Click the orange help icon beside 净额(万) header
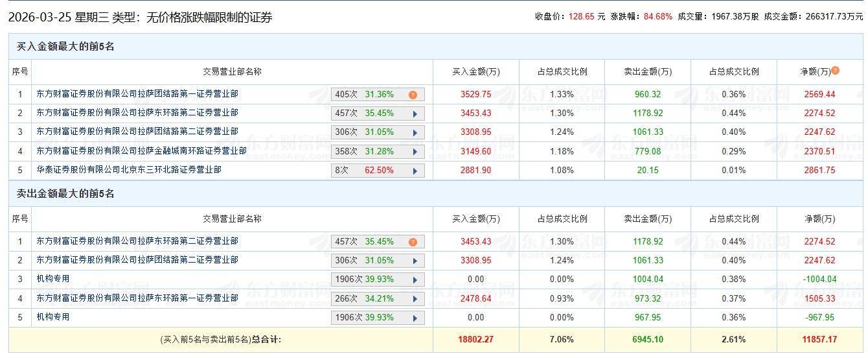The image size is (868, 358). pyautogui.click(x=836, y=71)
